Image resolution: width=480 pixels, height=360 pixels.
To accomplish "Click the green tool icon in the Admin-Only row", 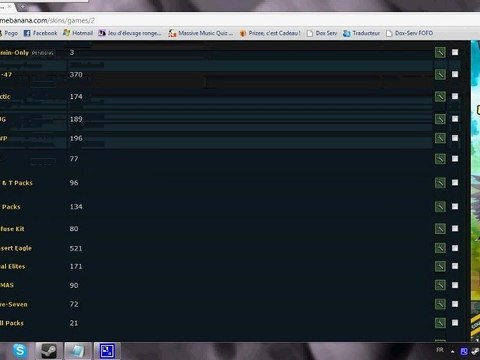I will click(x=440, y=52).
